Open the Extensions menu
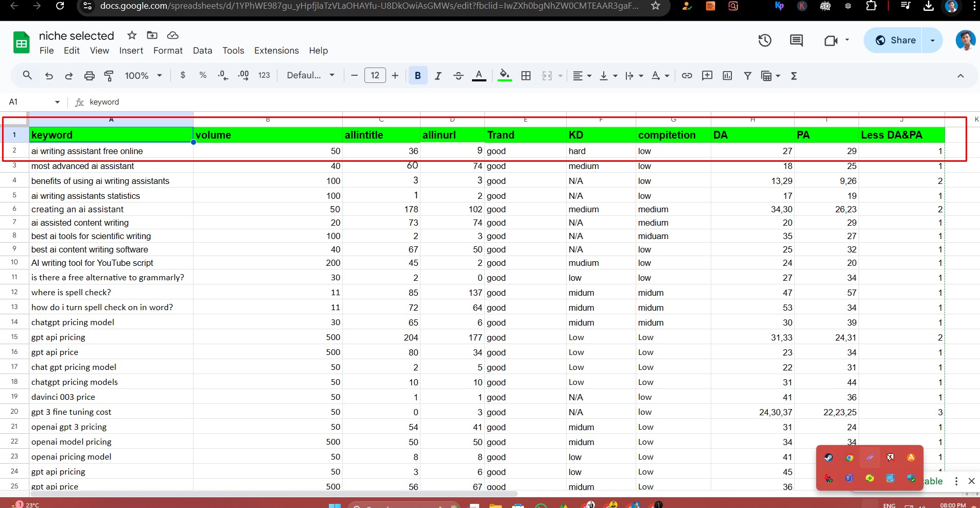The height and width of the screenshot is (508, 980). (276, 50)
